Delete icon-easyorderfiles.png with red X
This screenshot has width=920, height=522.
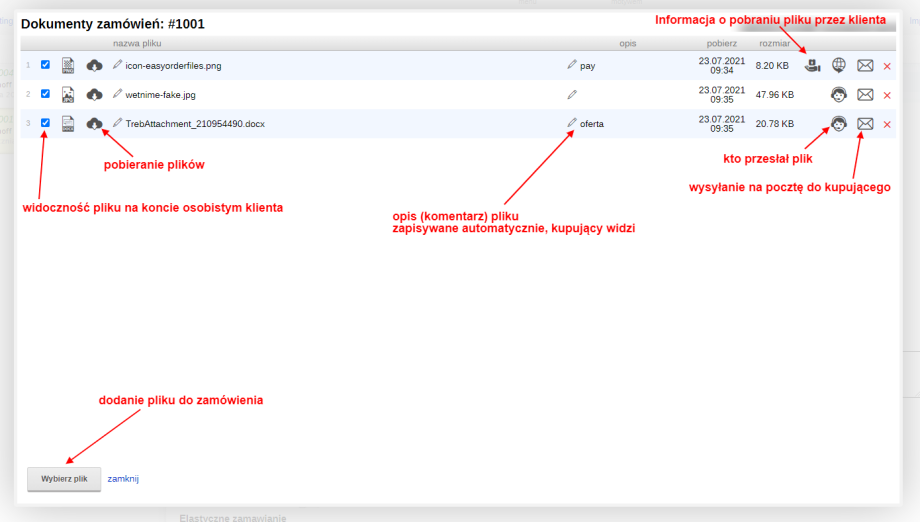tap(887, 66)
